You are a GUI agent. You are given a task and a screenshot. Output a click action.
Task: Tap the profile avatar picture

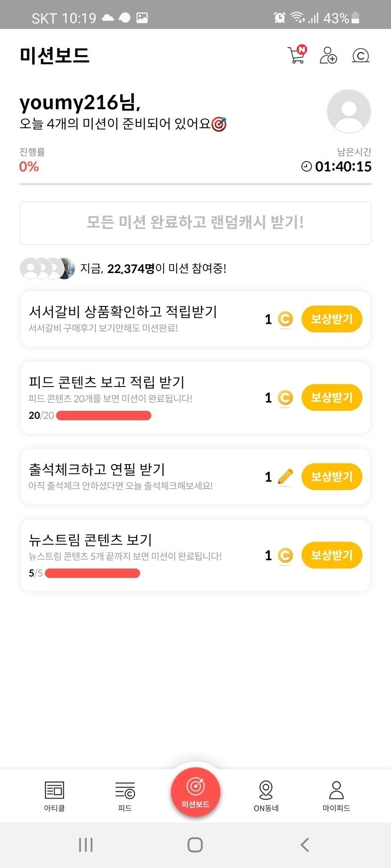coord(349,112)
